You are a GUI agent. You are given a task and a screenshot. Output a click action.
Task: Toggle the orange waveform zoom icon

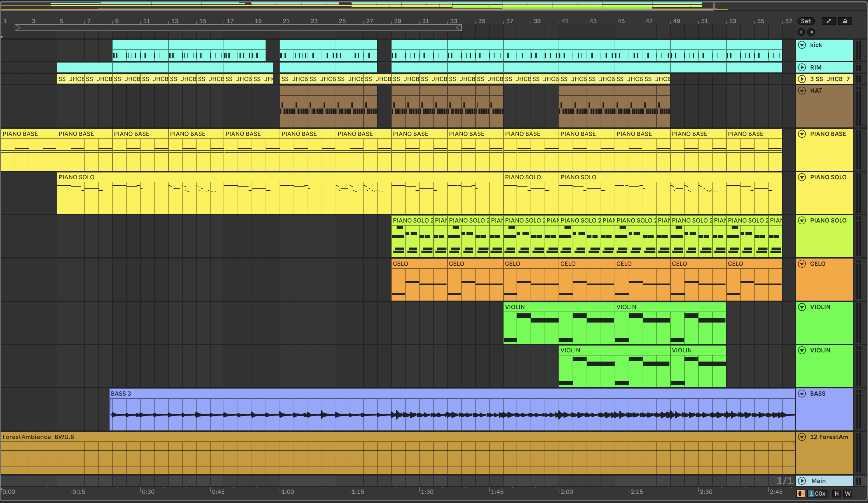(x=800, y=493)
